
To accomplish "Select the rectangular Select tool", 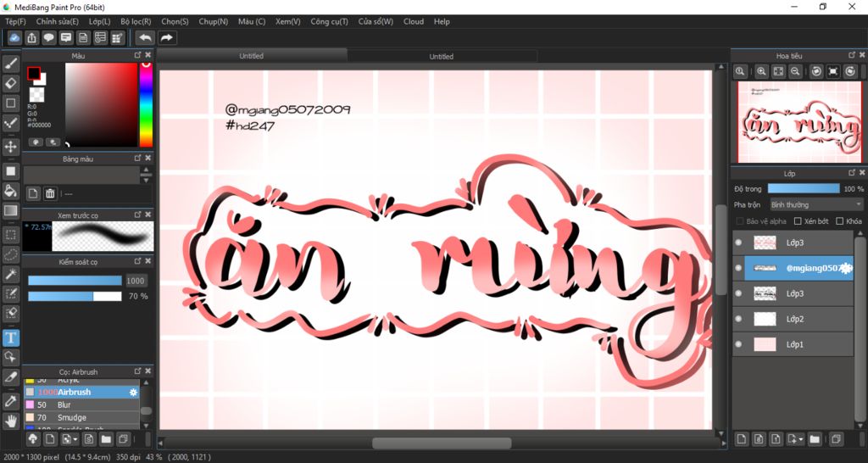I will pos(10,235).
